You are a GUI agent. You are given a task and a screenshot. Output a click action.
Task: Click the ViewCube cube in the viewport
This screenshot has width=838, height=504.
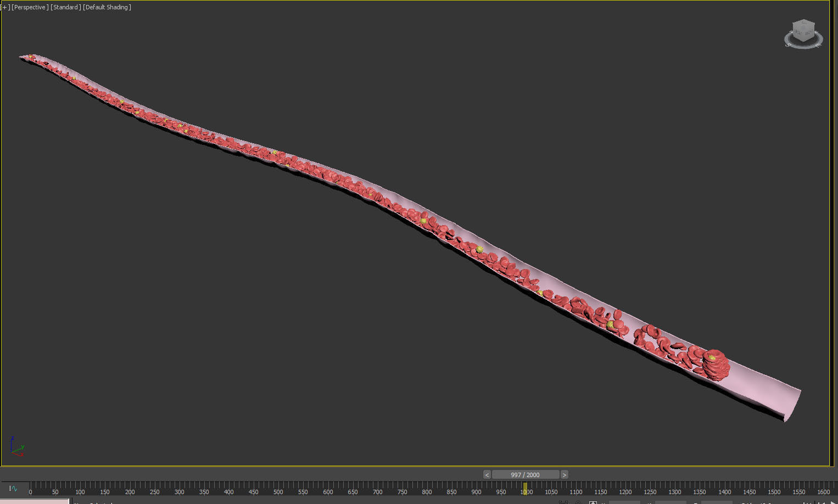pos(803,30)
